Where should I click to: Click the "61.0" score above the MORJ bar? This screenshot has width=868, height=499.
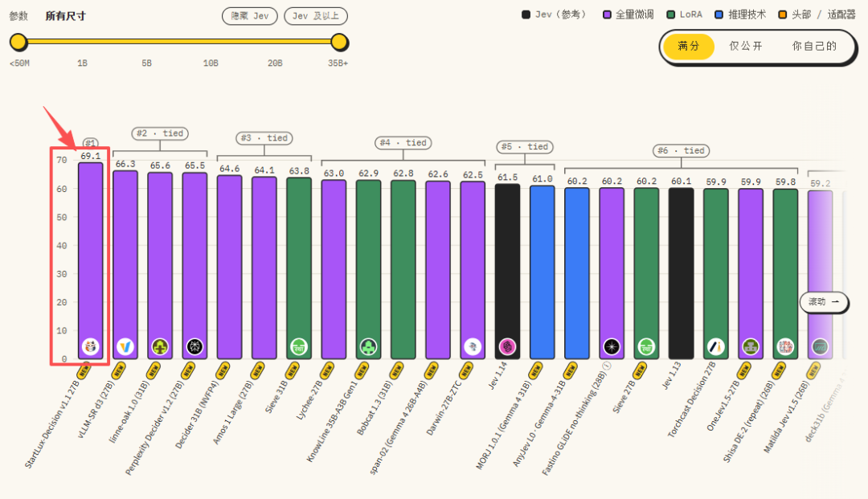tap(542, 178)
